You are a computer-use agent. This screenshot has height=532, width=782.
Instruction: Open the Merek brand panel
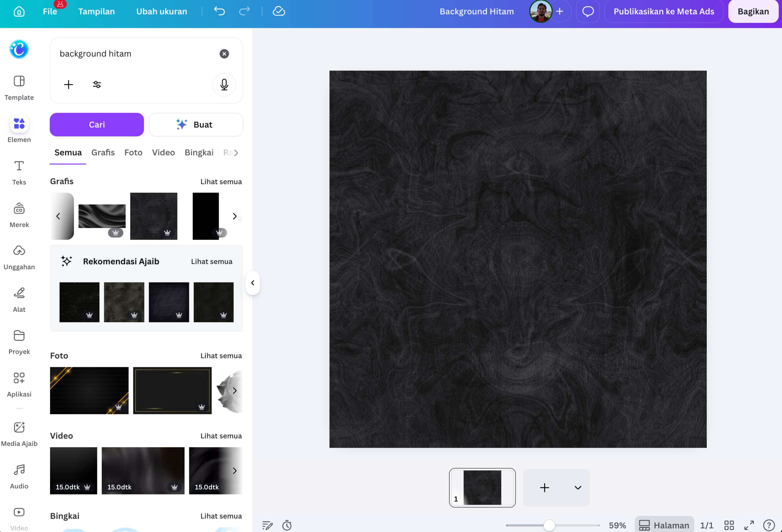click(x=19, y=215)
